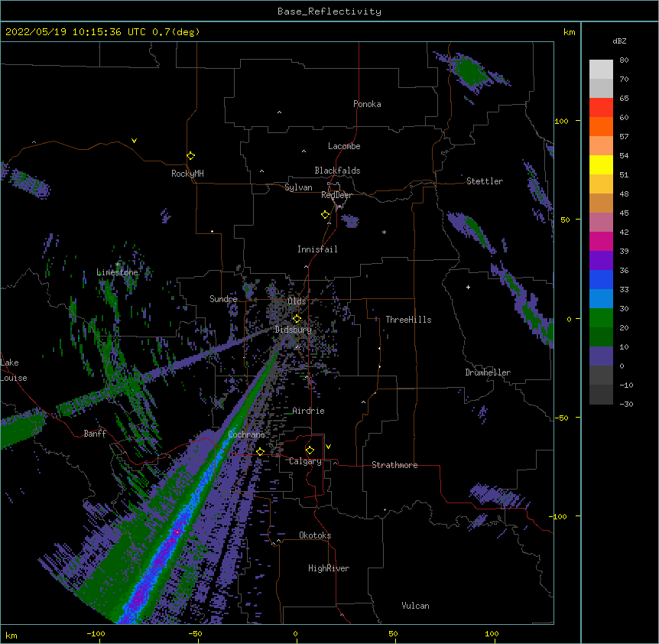Click the yellow diamond marker between Olds and Didsbury
659x644 pixels.
[x=297, y=319]
